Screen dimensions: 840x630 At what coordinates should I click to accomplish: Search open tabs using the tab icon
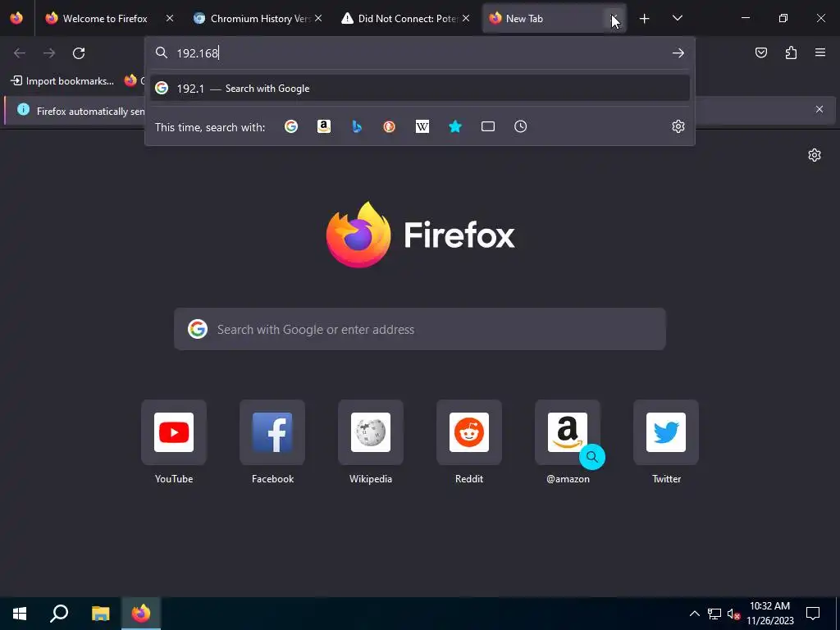[x=487, y=126]
